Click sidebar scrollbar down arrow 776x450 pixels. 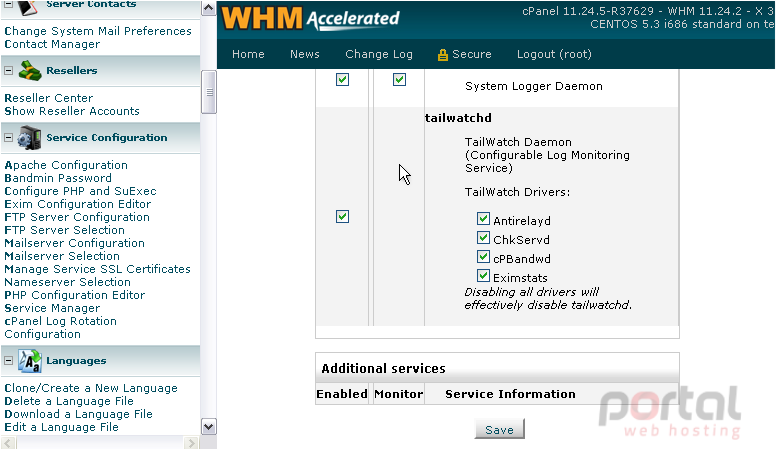(208, 427)
